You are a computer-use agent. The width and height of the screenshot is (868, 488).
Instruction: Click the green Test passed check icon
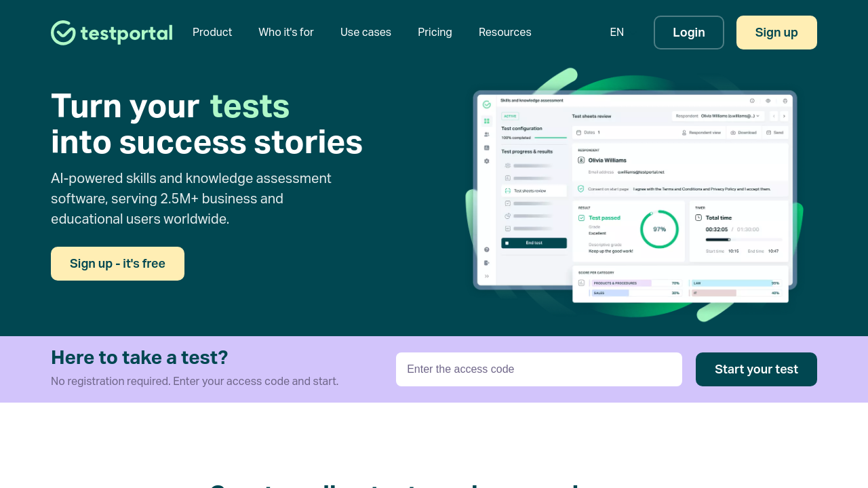581,218
